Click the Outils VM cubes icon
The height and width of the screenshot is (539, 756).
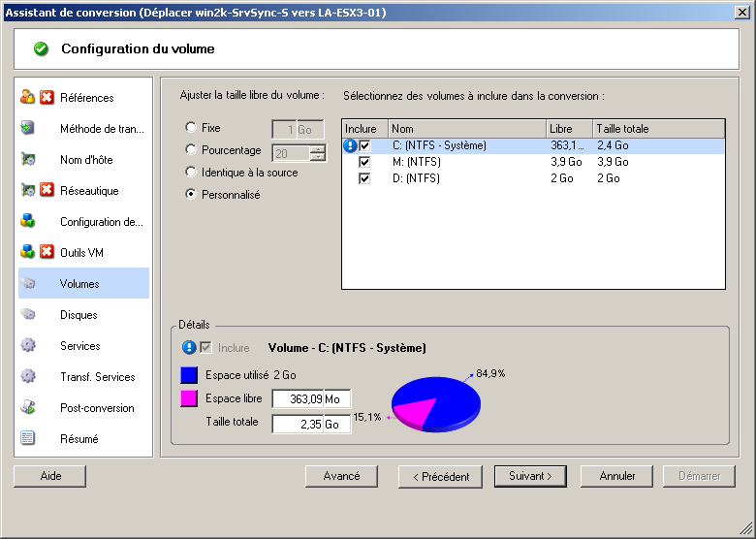click(27, 252)
